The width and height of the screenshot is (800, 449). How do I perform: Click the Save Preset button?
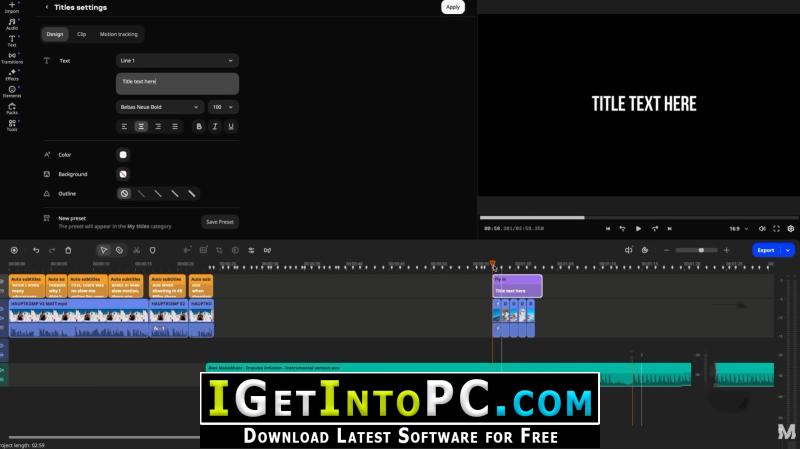[x=220, y=222]
